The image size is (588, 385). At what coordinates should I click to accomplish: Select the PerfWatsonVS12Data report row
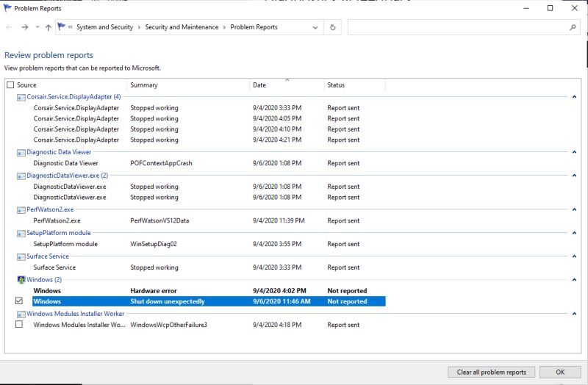pyautogui.click(x=209, y=221)
